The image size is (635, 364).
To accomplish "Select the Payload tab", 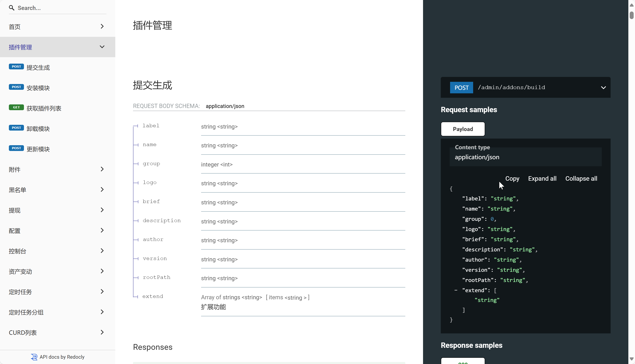I will [x=463, y=129].
